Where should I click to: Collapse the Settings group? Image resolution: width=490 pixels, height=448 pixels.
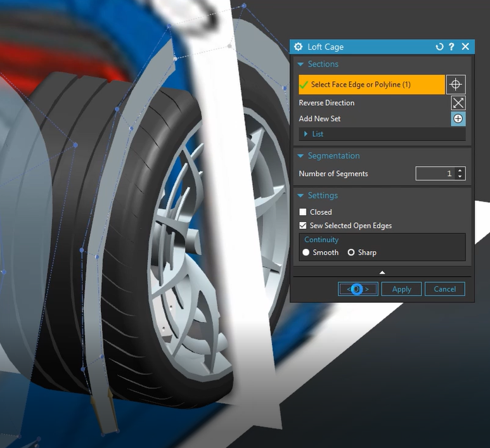pyautogui.click(x=300, y=196)
